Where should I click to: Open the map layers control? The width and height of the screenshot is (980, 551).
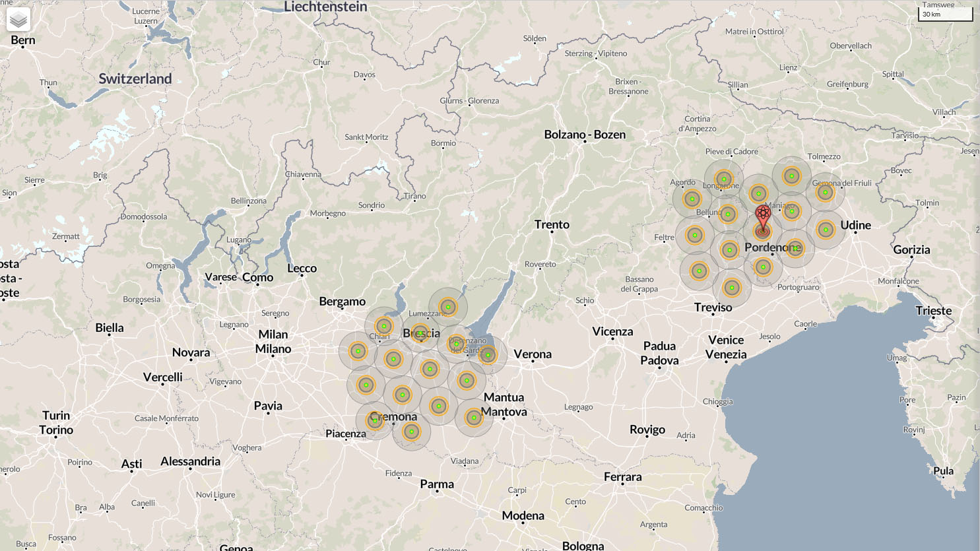(18, 19)
